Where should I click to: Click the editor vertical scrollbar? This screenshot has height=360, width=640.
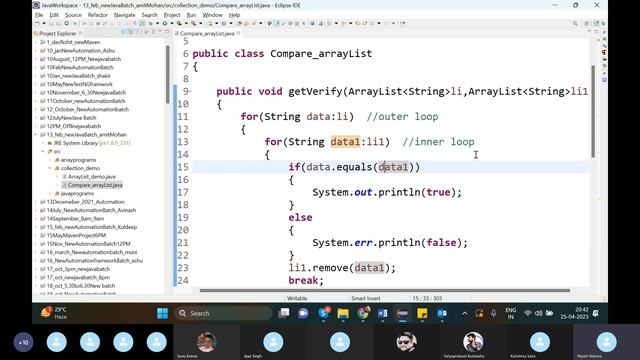point(593,111)
